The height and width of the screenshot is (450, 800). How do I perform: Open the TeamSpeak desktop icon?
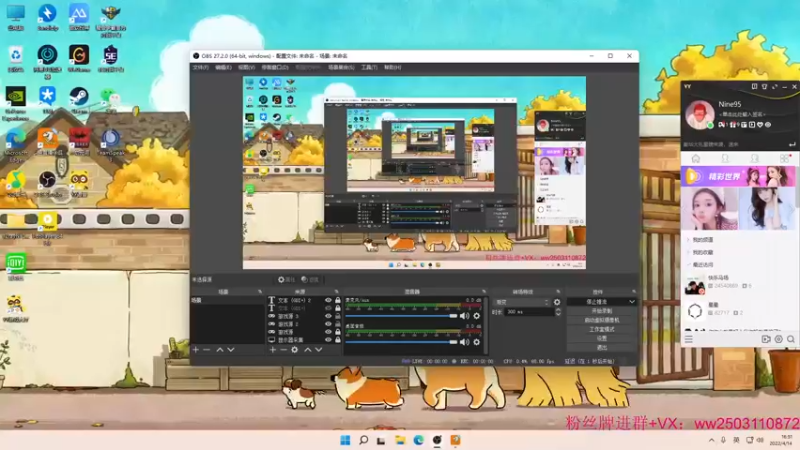coord(111,144)
